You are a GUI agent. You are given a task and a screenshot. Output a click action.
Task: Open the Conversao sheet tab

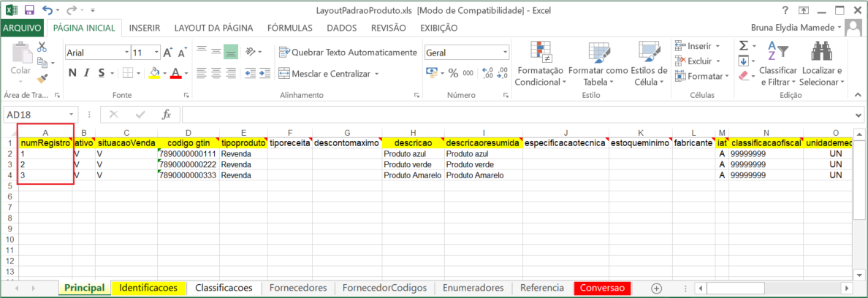tap(603, 288)
